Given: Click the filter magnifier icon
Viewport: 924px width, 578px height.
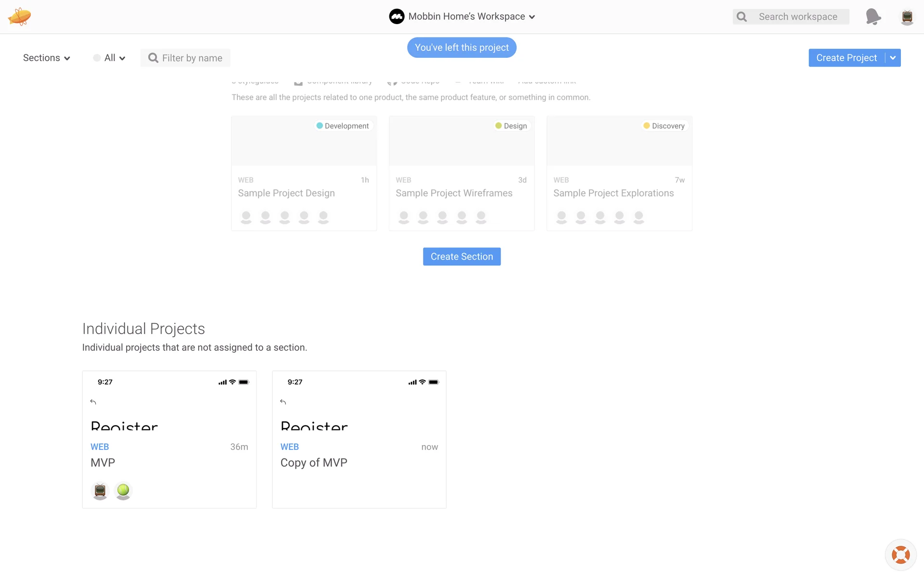Looking at the screenshot, I should point(153,58).
